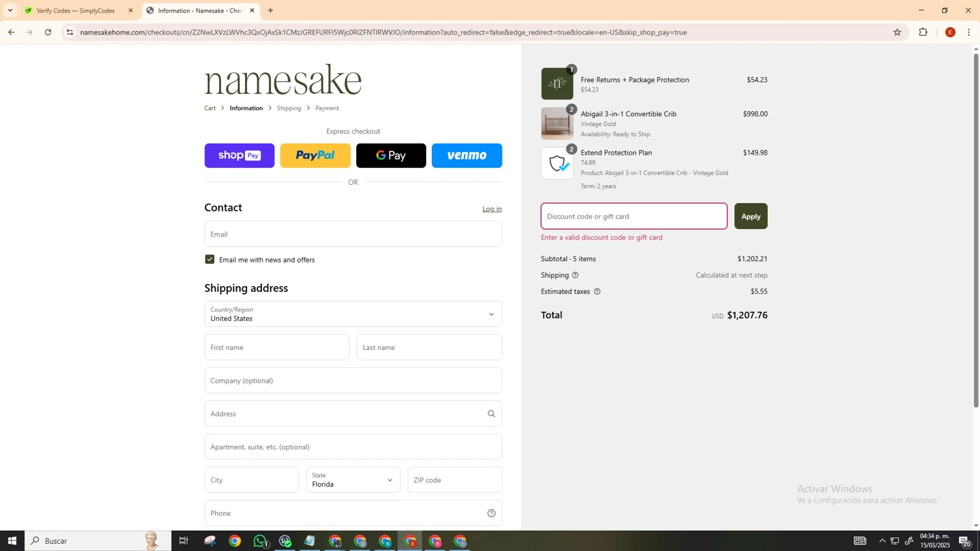Show hidden system tray icons

(882, 541)
